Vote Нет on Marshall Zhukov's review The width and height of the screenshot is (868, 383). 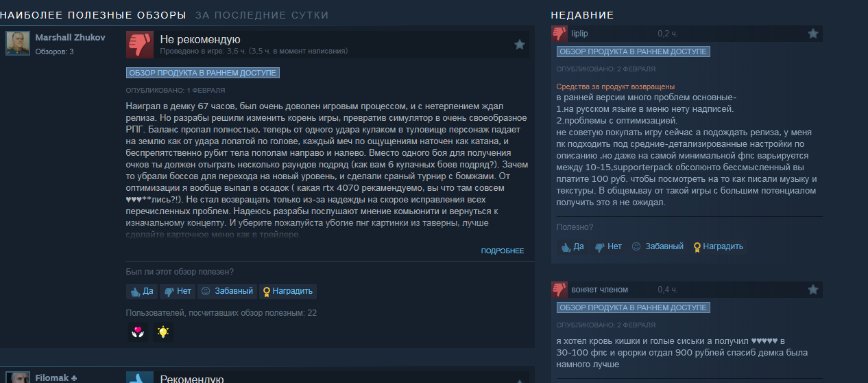tap(178, 291)
